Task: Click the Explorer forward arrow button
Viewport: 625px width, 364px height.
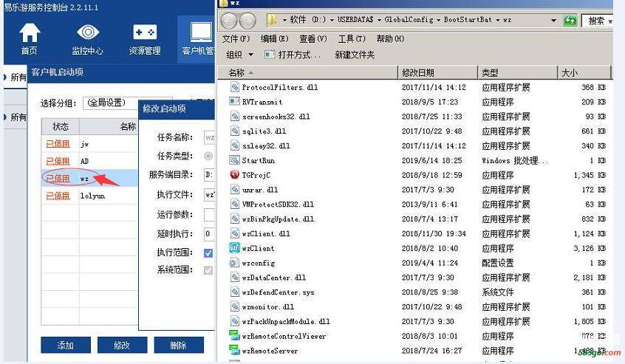Action: point(247,21)
